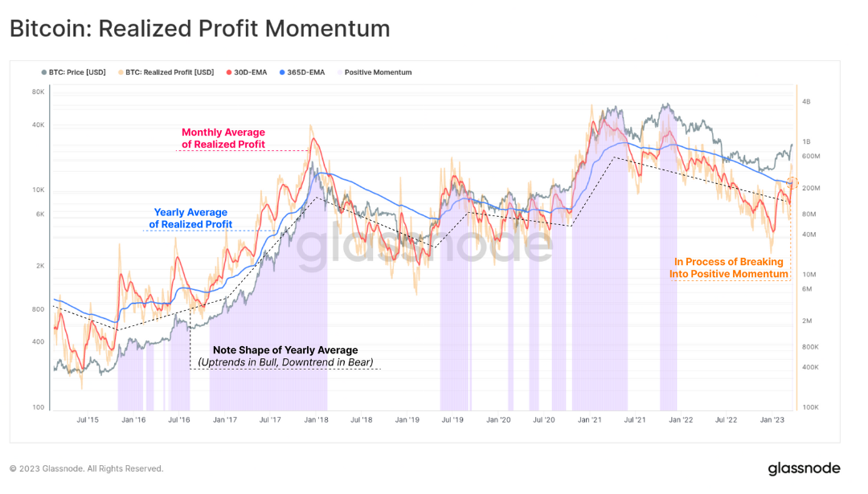
Task: Hide the Positive Momentum legend series
Action: click(378, 72)
